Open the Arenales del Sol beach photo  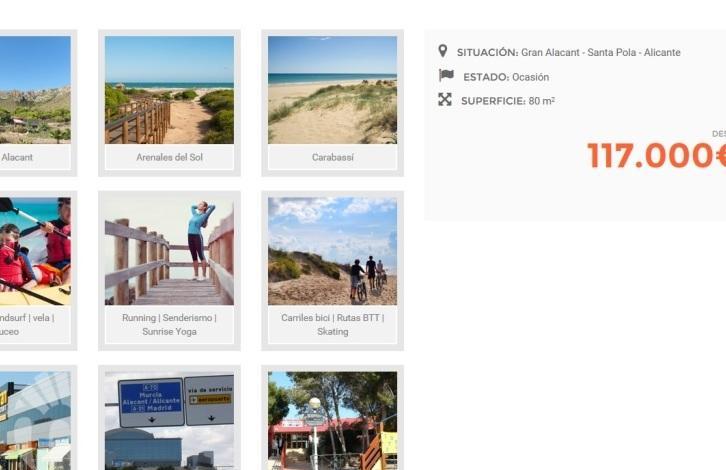click(x=169, y=90)
